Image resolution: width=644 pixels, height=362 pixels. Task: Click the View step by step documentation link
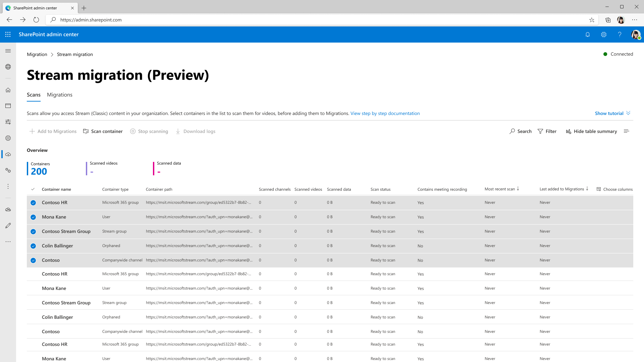pyautogui.click(x=385, y=113)
